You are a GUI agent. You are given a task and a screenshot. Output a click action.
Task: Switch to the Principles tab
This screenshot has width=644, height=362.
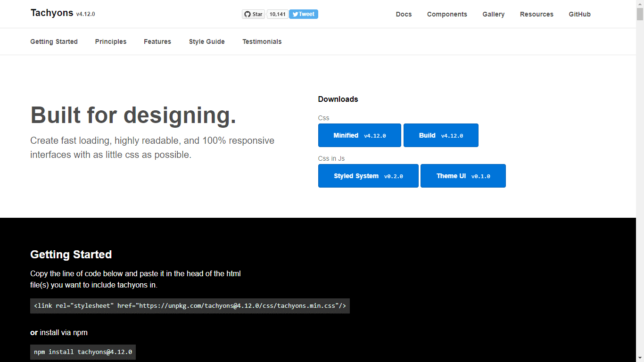[x=110, y=41]
